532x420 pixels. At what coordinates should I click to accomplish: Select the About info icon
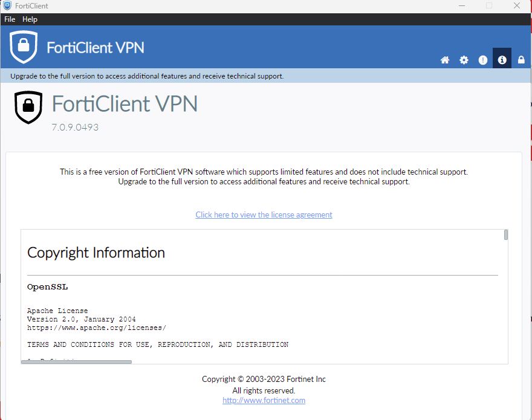502,60
